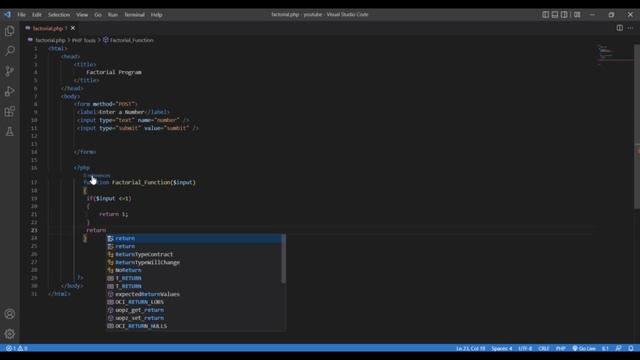Split the editor to the right
640x360 pixels.
[620, 28]
